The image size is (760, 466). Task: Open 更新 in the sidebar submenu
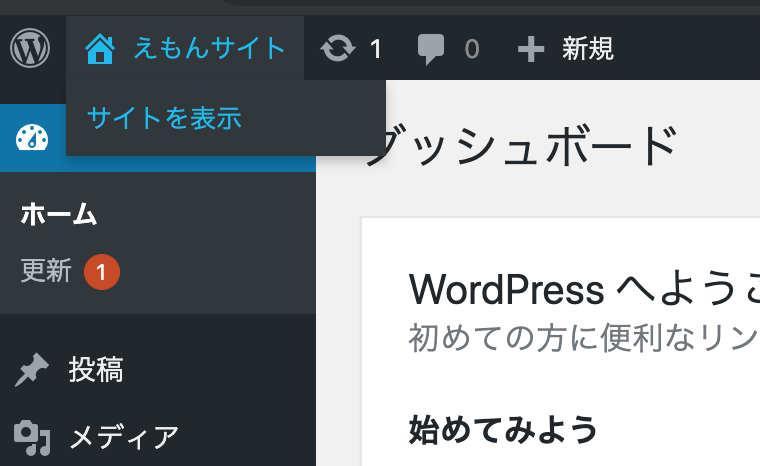coord(46,271)
